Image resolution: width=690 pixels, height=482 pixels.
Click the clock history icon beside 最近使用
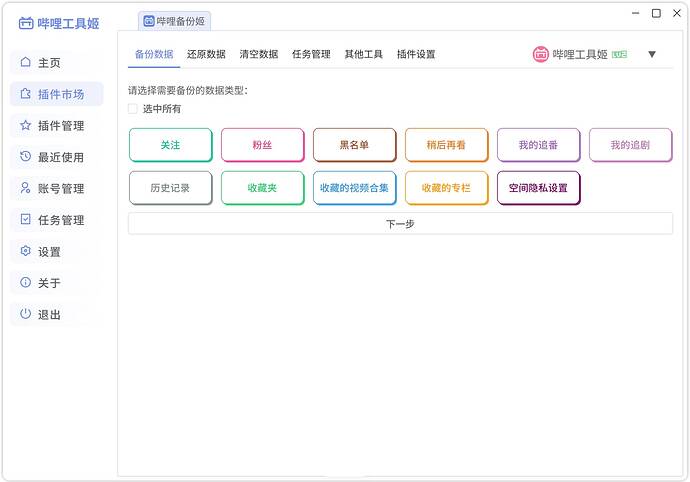[26, 156]
